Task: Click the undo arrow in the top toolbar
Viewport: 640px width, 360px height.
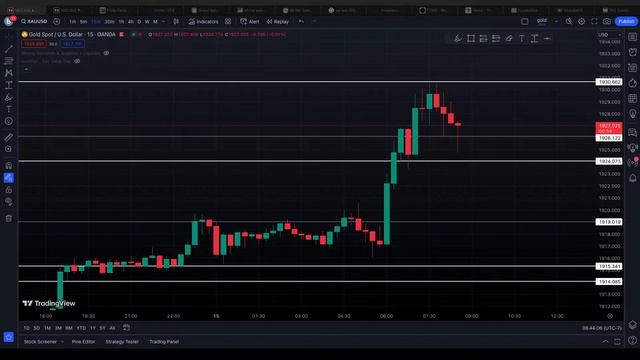Action: click(301, 21)
